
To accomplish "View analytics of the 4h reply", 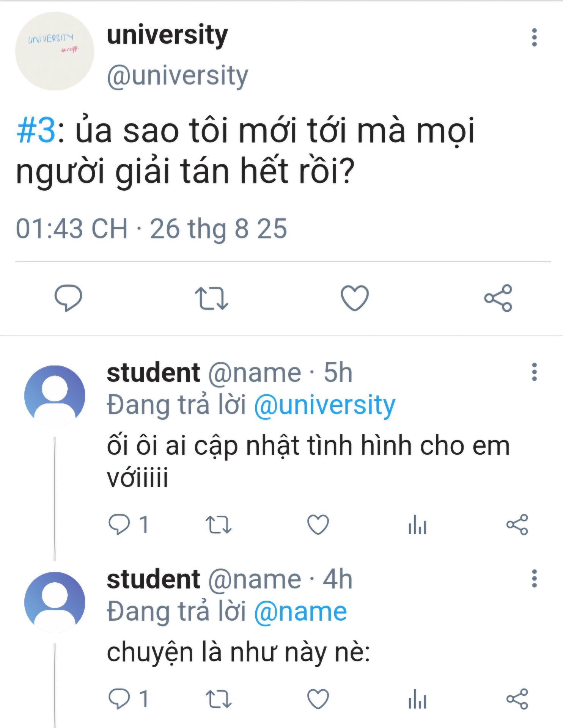I will click(417, 698).
